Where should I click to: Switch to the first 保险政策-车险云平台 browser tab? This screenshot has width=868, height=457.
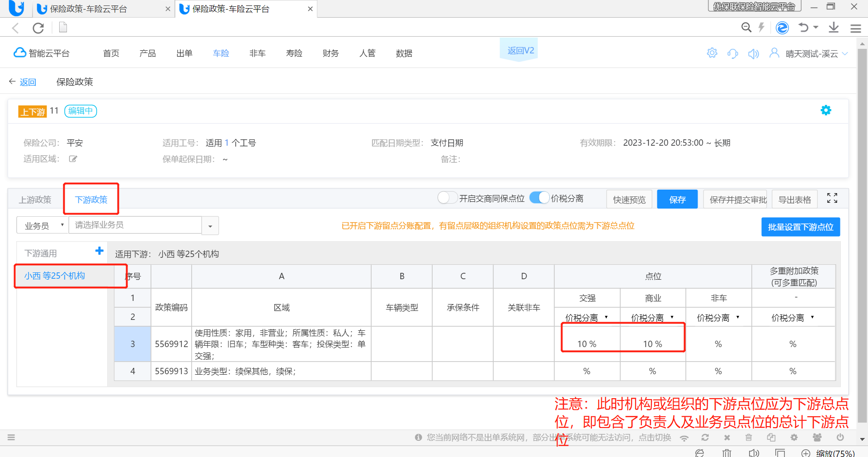[x=103, y=9]
